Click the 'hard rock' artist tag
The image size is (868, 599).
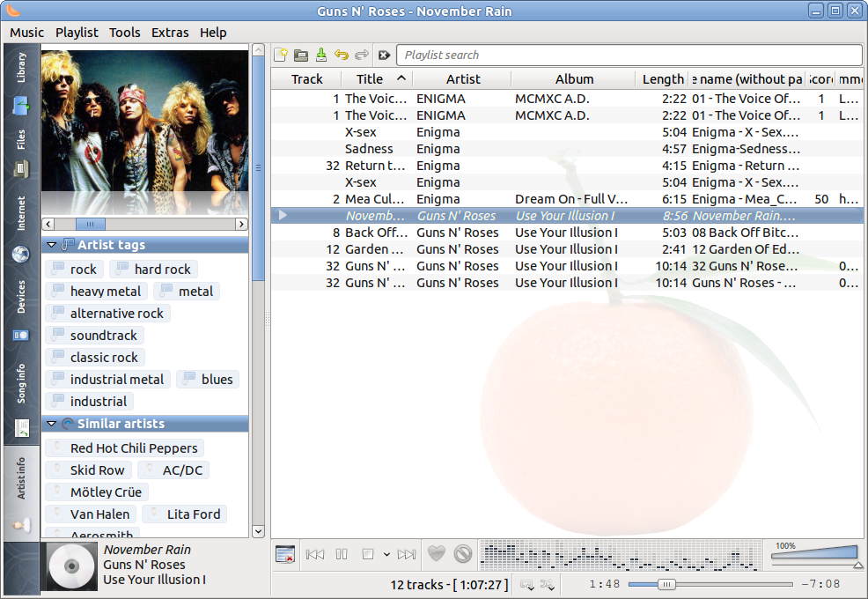[x=153, y=270]
